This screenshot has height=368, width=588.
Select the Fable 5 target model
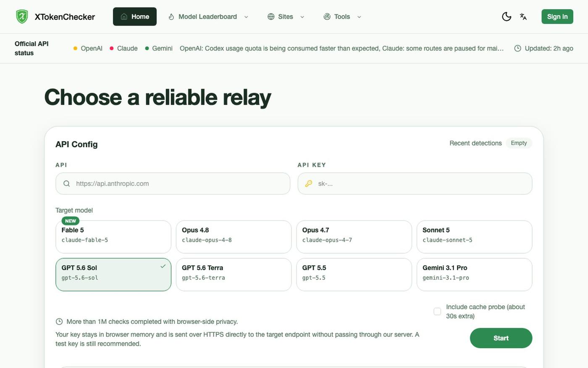coord(113,237)
